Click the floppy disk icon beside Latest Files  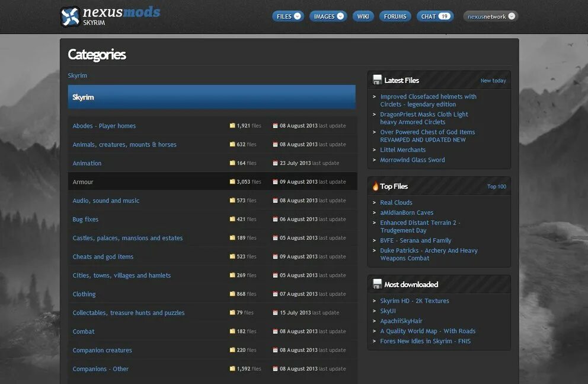[377, 80]
